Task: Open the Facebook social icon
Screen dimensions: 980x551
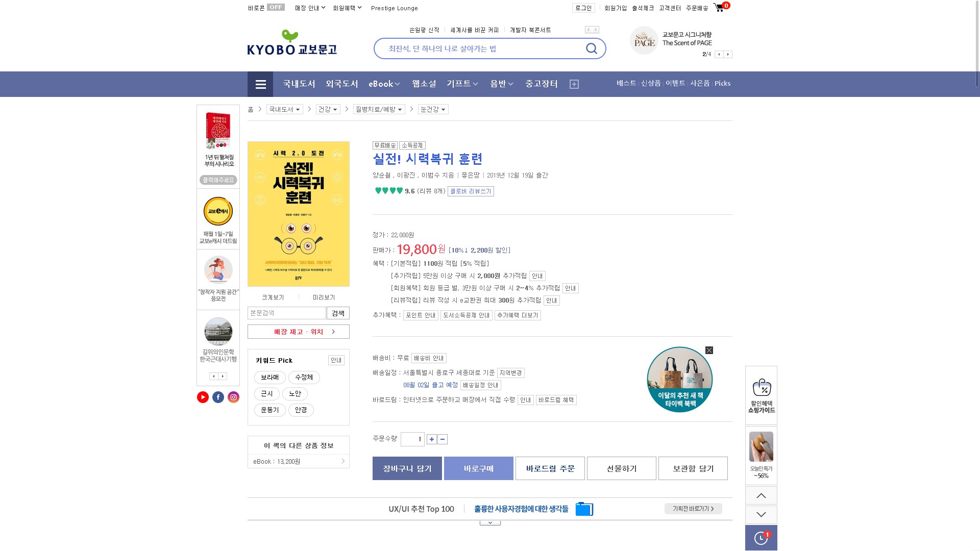Action: 218,397
